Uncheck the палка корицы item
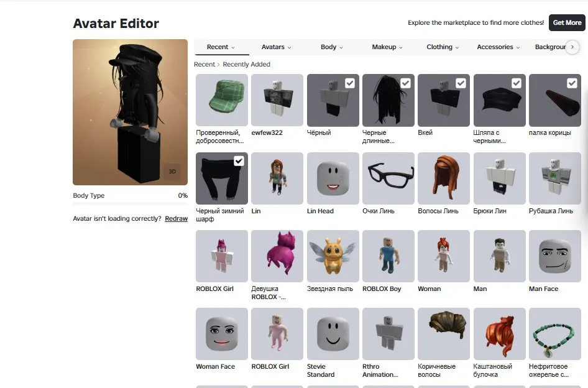Image resolution: width=588 pixels, height=388 pixels. coord(572,83)
